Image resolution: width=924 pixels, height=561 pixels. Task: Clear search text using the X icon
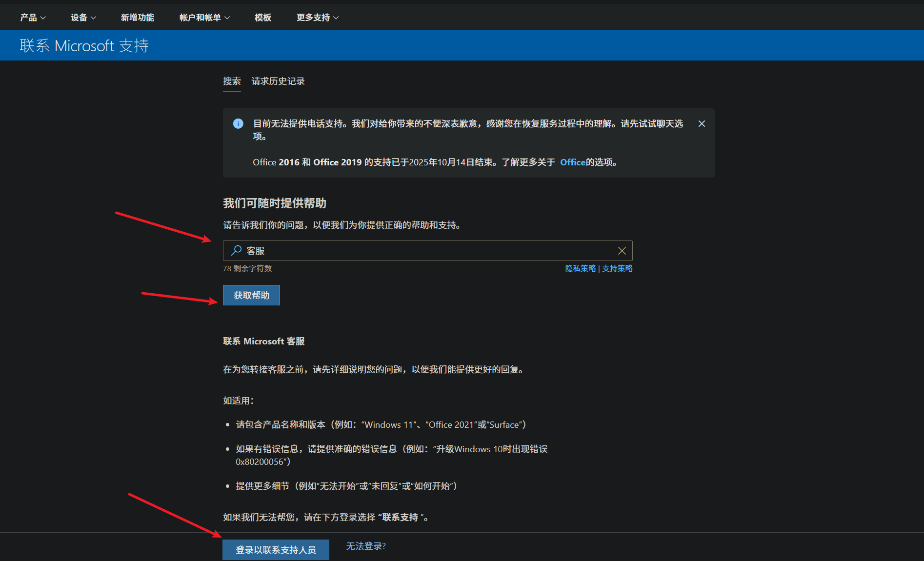click(x=622, y=250)
